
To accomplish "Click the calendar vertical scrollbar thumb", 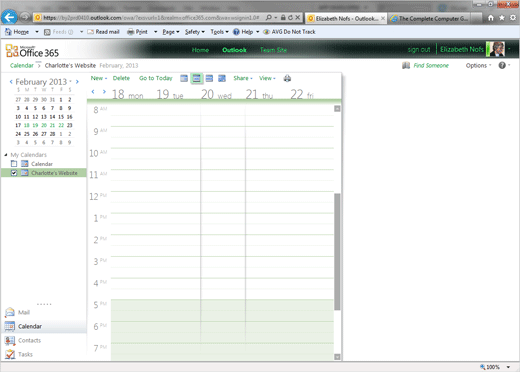I will (337, 252).
